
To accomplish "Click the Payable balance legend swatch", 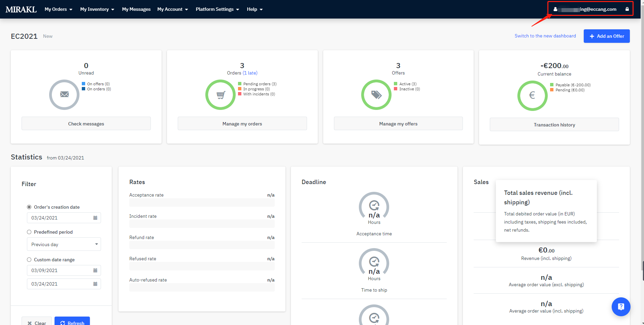I will (552, 85).
